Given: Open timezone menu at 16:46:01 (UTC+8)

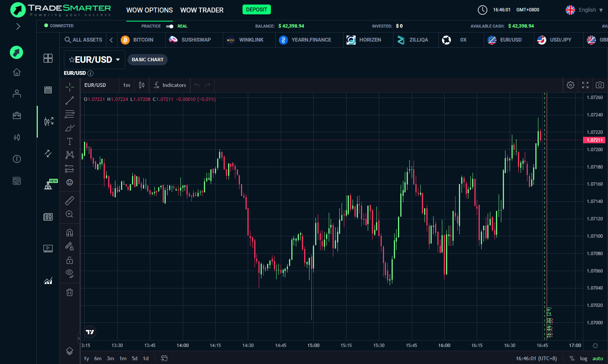Looking at the screenshot, I should point(536,358).
